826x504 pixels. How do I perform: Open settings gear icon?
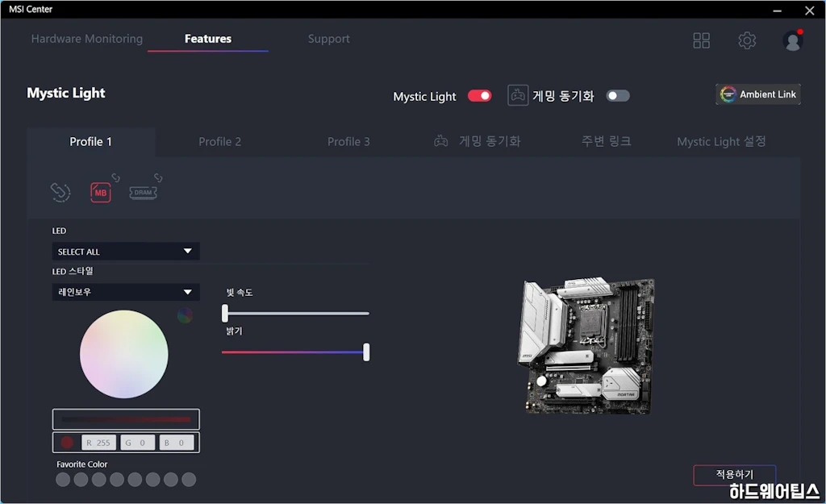pos(746,40)
